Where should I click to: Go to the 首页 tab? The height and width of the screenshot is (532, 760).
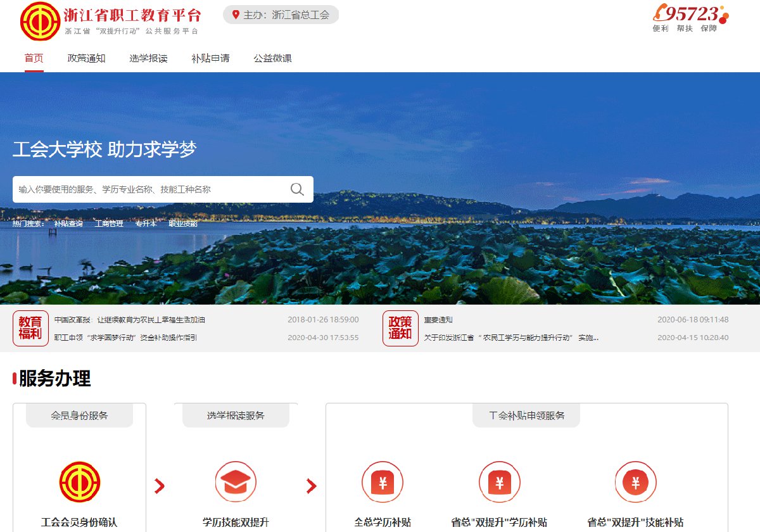(34, 58)
